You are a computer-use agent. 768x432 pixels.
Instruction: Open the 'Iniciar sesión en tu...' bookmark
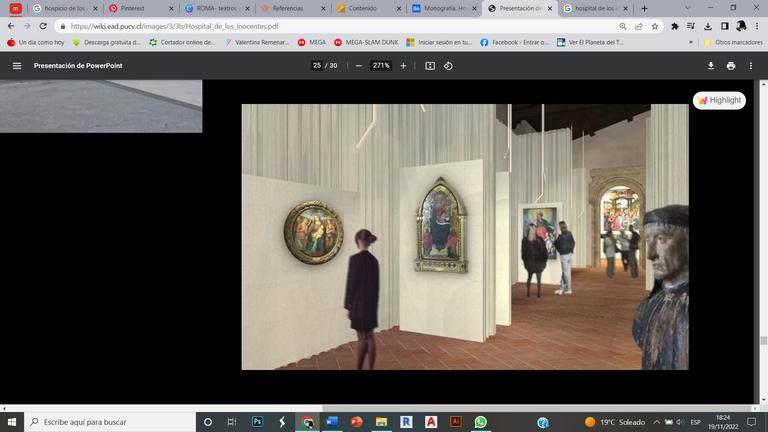coord(439,43)
